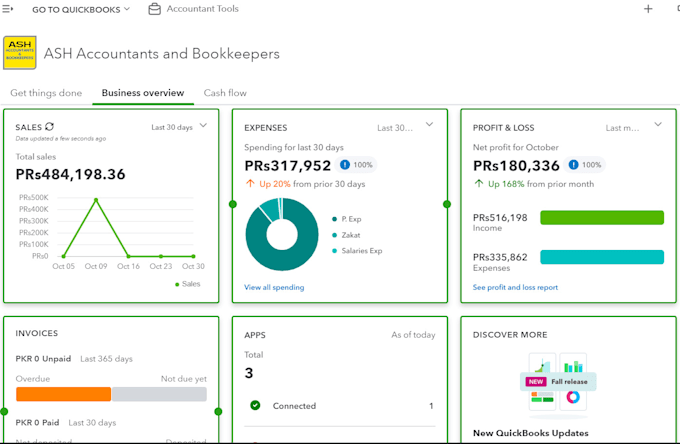Open See profit and loss report link
The image size is (680, 444).
tap(515, 287)
